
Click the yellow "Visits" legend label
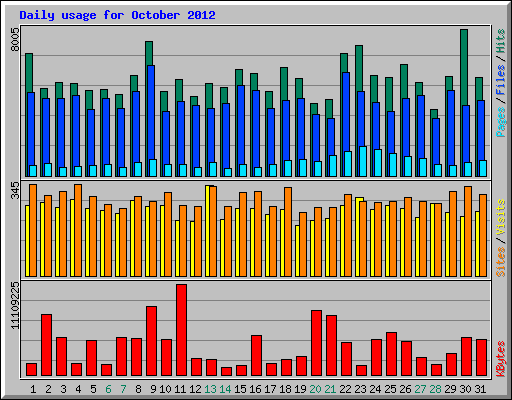[x=501, y=218]
